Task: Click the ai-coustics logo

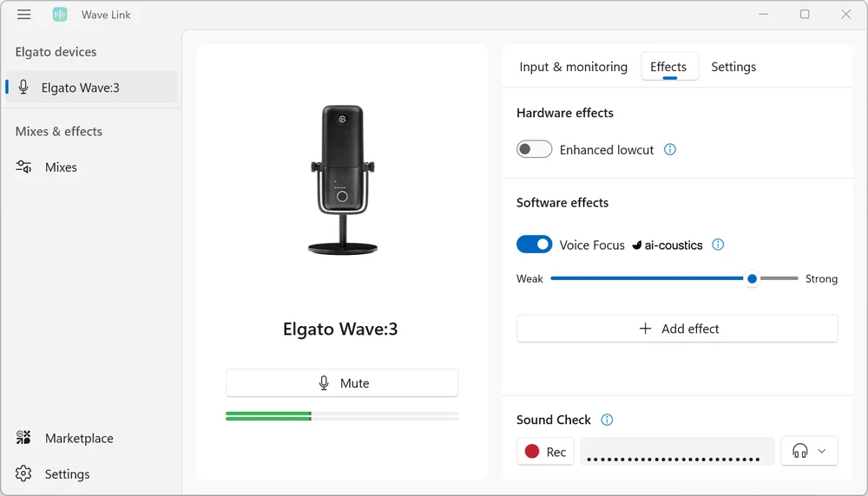Action: (x=667, y=245)
